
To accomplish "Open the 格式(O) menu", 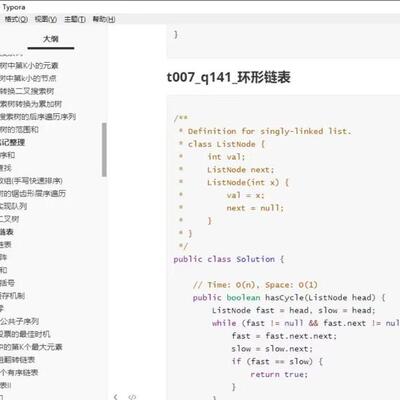I will [x=16, y=19].
